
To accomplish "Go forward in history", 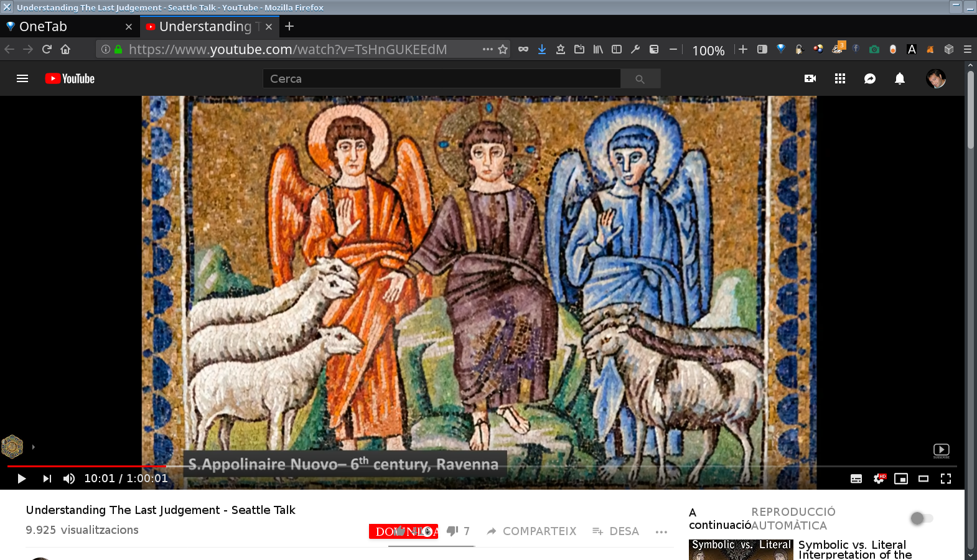I will [28, 49].
